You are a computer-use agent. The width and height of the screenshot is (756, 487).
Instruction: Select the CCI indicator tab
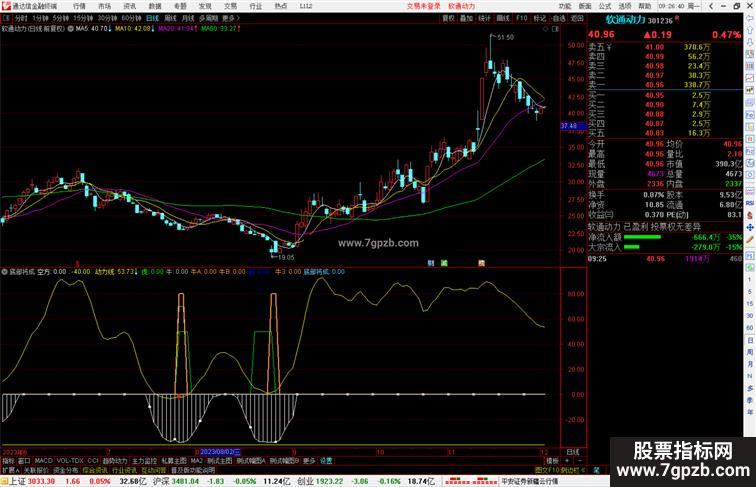pyautogui.click(x=93, y=461)
